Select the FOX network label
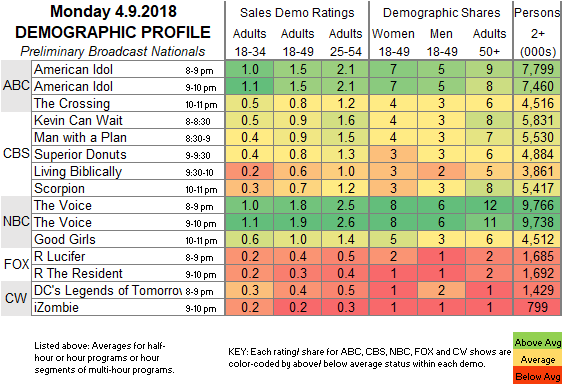The width and height of the screenshot is (562, 384). (x=16, y=265)
